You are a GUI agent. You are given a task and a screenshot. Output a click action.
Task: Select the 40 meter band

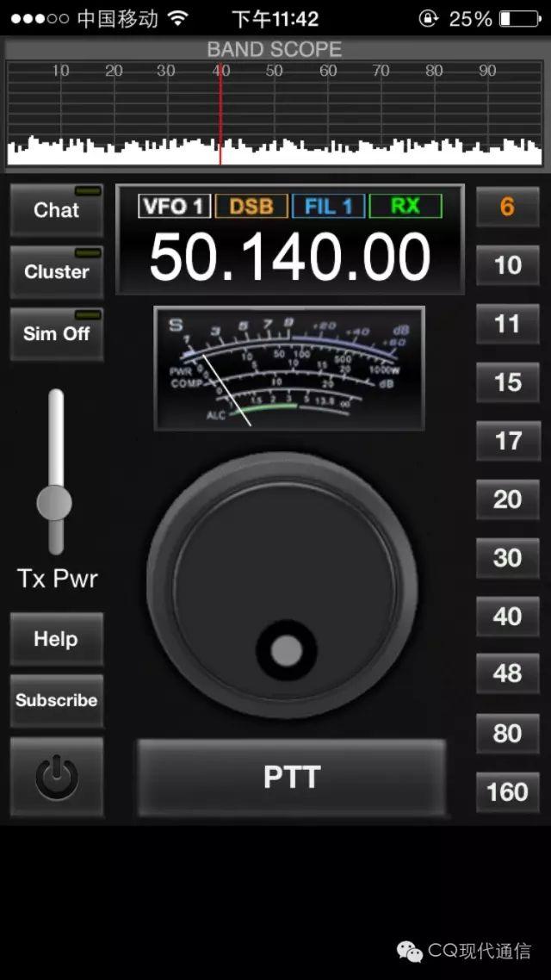(x=507, y=617)
